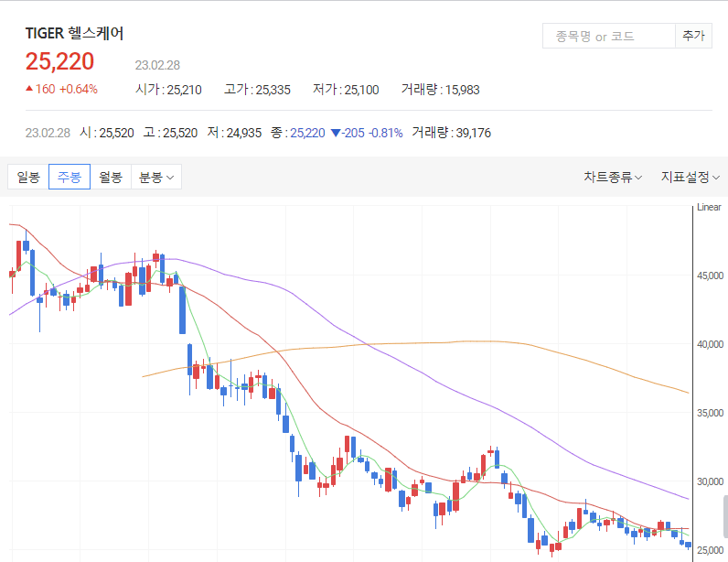Screen dimensions: 728x562
Task: Click the 거래량: 39,176 weekly volume
Action: tap(451, 133)
